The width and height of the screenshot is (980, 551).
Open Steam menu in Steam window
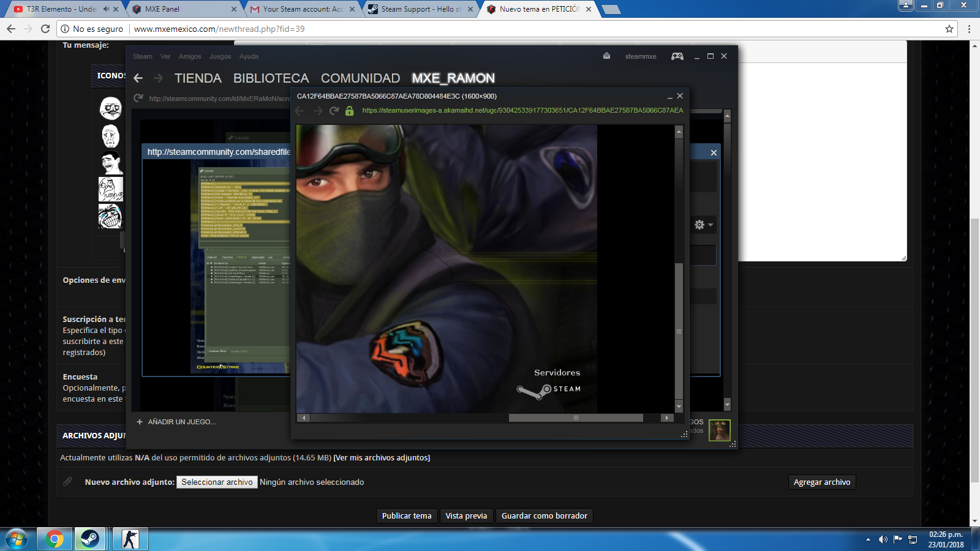143,56
